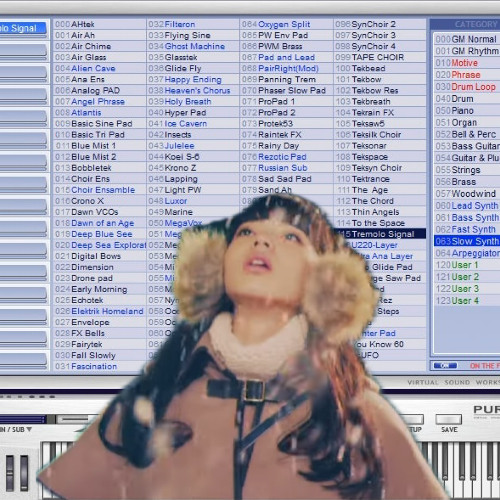Image resolution: width=500 pixels, height=500 pixels.
Task: Click the left pitch bend wheel
Action: pos(10,473)
